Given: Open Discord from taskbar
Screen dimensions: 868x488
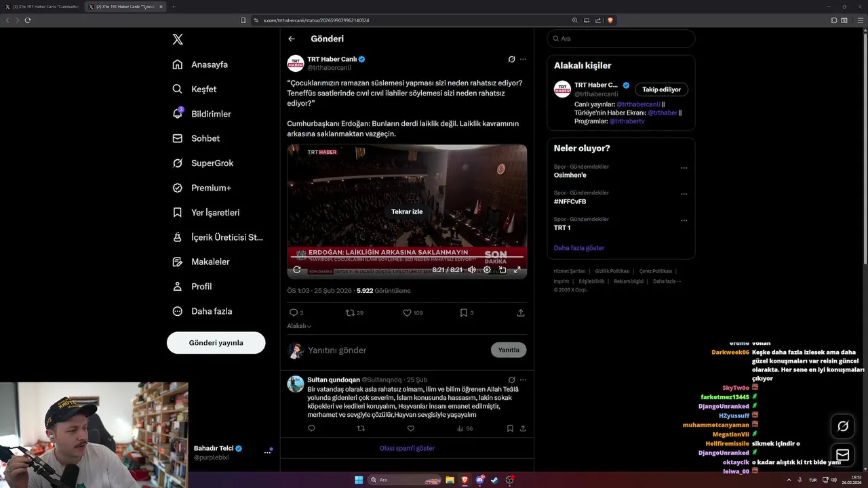Looking at the screenshot, I should click(480, 480).
